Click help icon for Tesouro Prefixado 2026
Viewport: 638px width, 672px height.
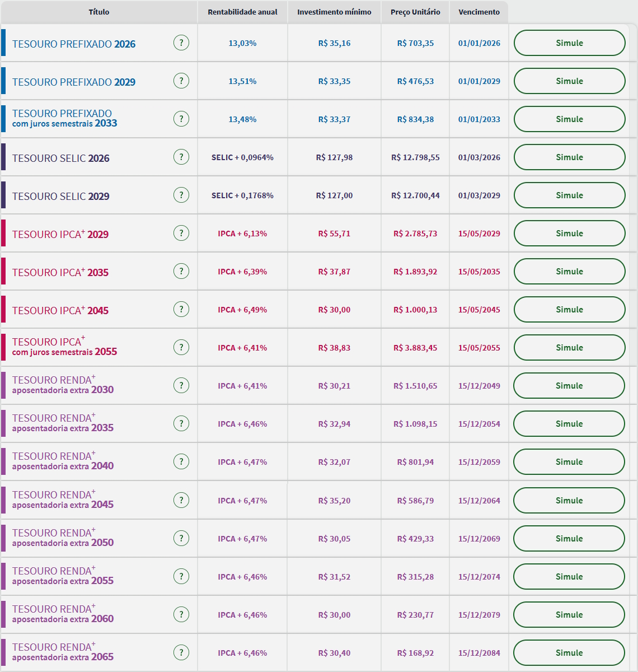[x=181, y=43]
